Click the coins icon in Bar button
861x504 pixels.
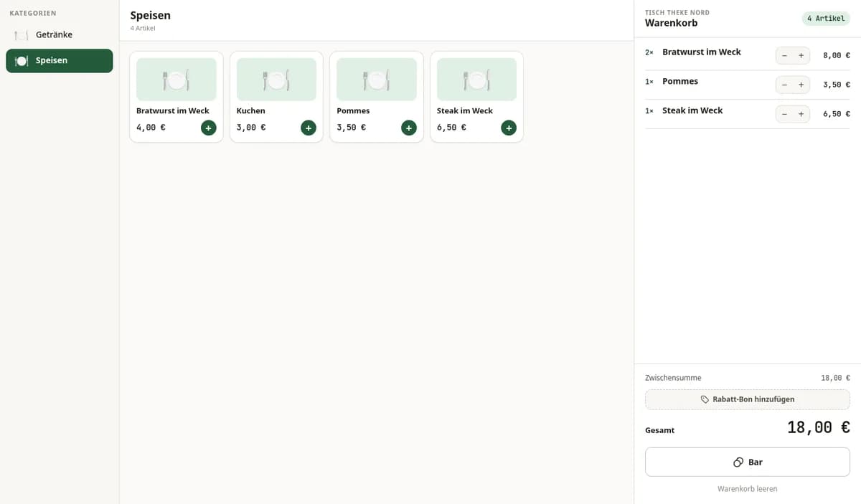tap(738, 462)
